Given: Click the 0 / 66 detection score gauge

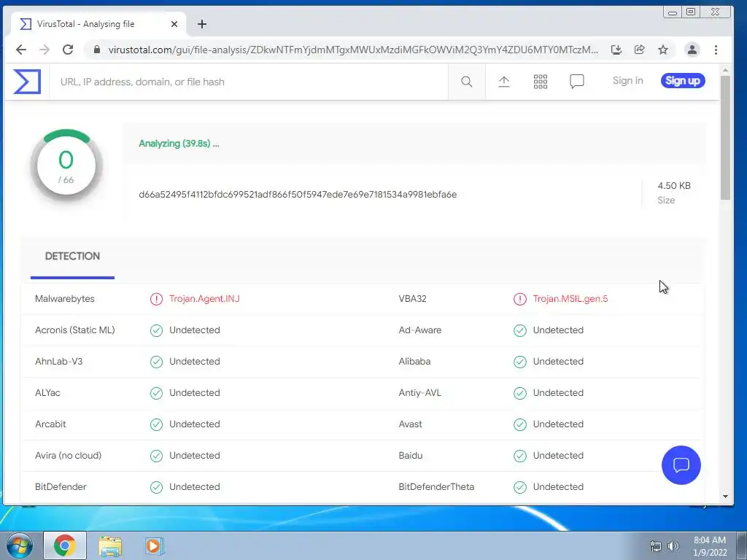Looking at the screenshot, I should pos(66,166).
